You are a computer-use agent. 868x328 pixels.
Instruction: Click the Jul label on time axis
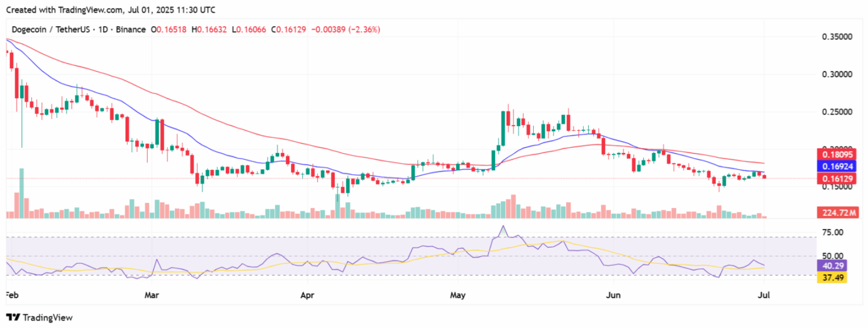click(x=764, y=295)
